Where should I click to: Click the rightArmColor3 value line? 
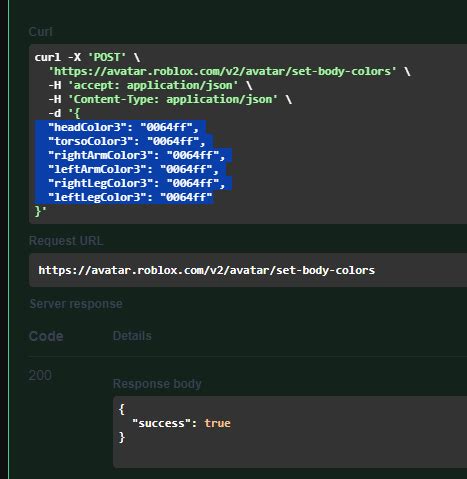[x=137, y=155]
